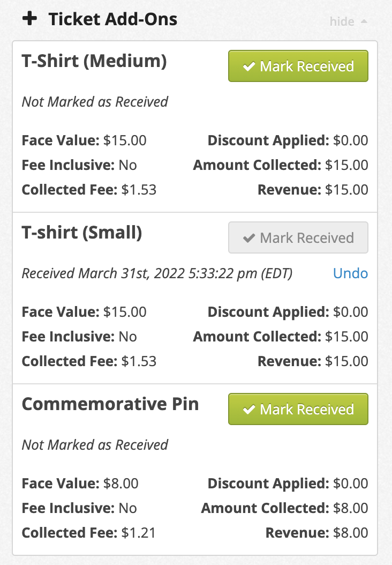Select the T-Shirt (Medium) heading
Screen dimensions: 392x565
[x=94, y=61]
